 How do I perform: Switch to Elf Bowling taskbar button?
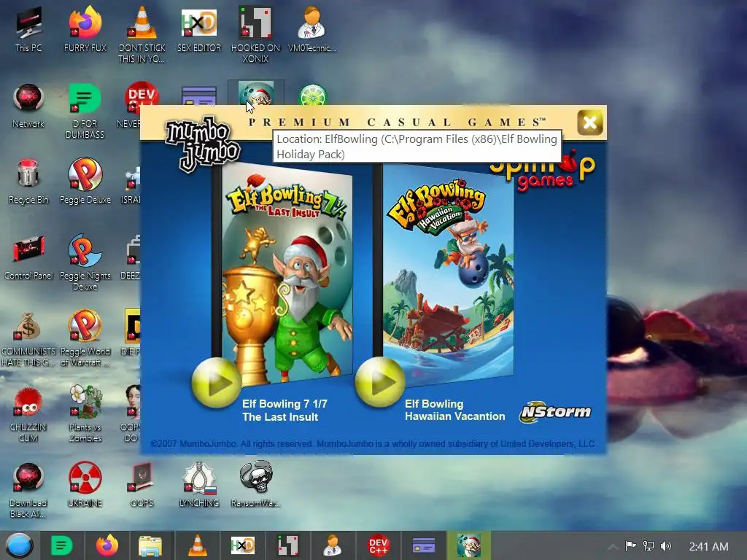(469, 545)
